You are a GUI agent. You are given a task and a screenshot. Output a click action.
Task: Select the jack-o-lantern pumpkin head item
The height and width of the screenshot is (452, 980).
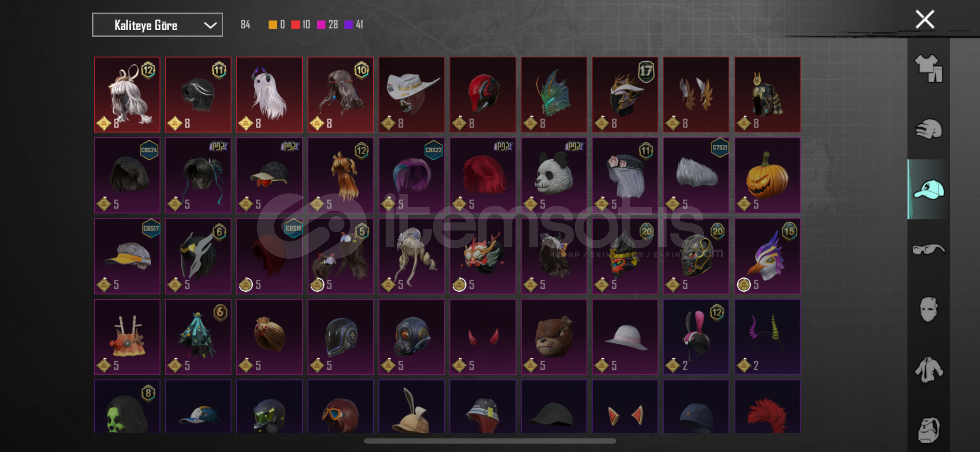(x=767, y=175)
